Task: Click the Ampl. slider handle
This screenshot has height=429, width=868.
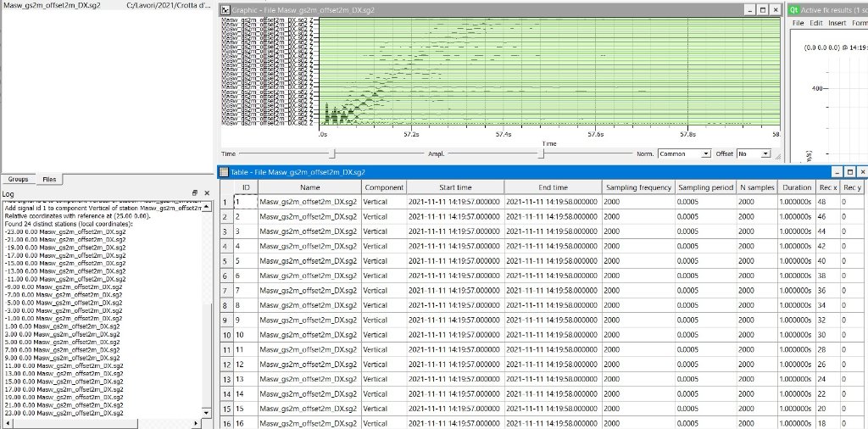Action: pyautogui.click(x=542, y=153)
